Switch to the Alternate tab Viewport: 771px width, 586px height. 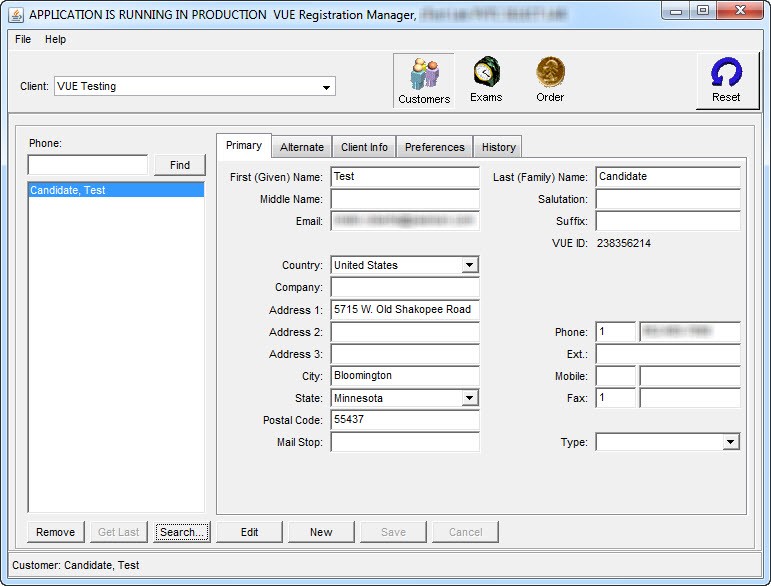click(x=302, y=147)
